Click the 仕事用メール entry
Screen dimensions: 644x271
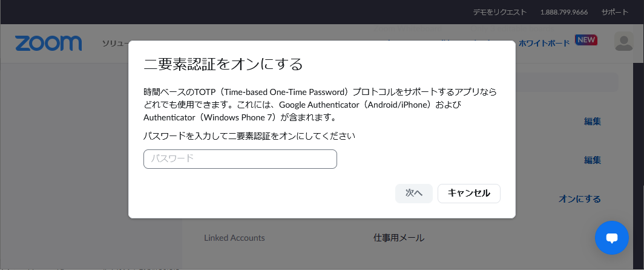click(399, 238)
